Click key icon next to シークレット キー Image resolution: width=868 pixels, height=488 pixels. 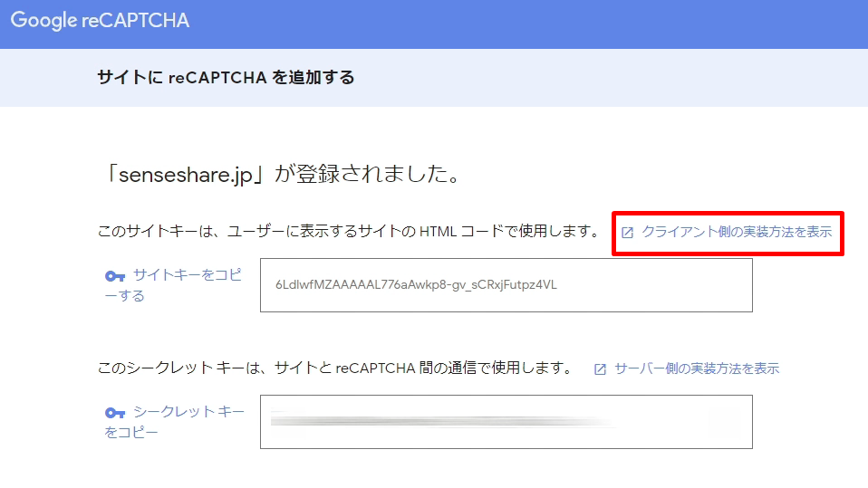(115, 413)
